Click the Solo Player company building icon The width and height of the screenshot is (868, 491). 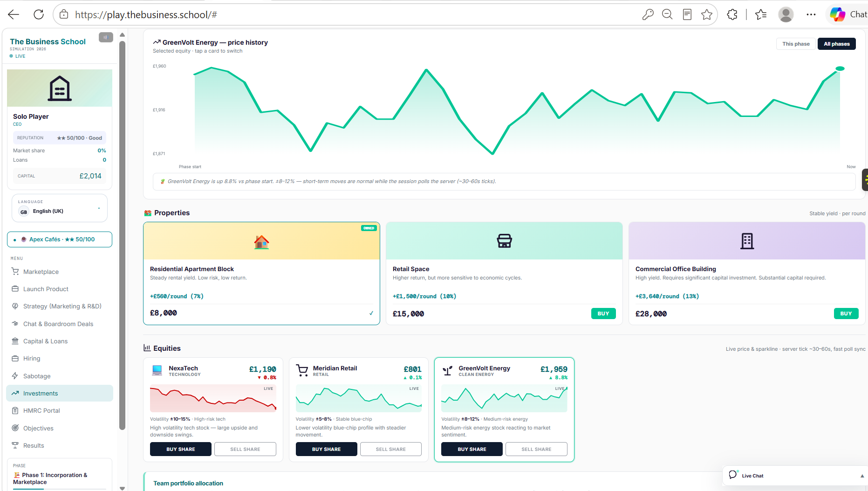[x=60, y=89]
